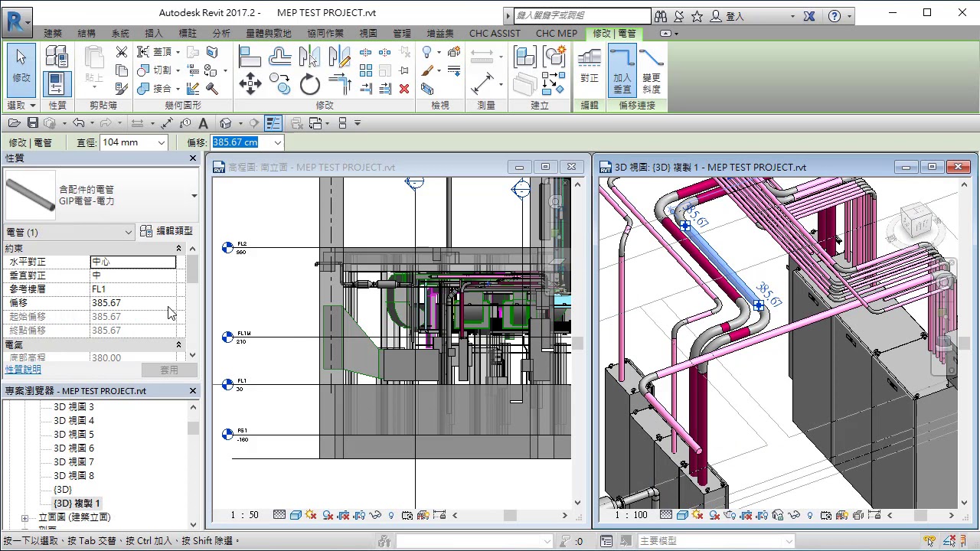Image resolution: width=980 pixels, height=551 pixels.
Task: Open the Diameter (直徑) dropdown
Action: pyautogui.click(x=161, y=142)
